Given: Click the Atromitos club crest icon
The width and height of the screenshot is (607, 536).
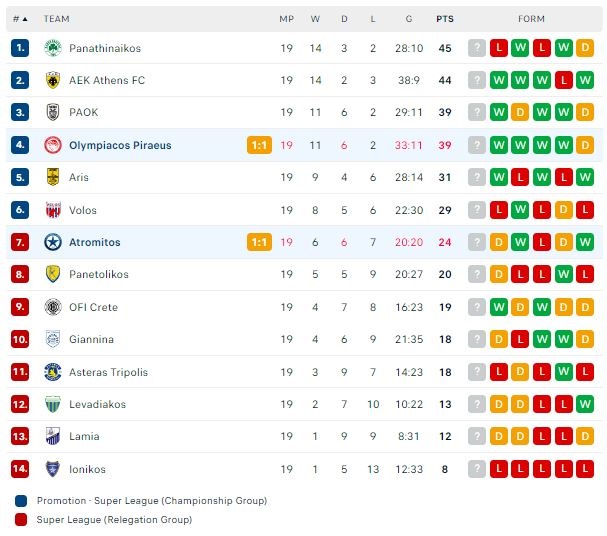Looking at the screenshot, I should (x=53, y=242).
